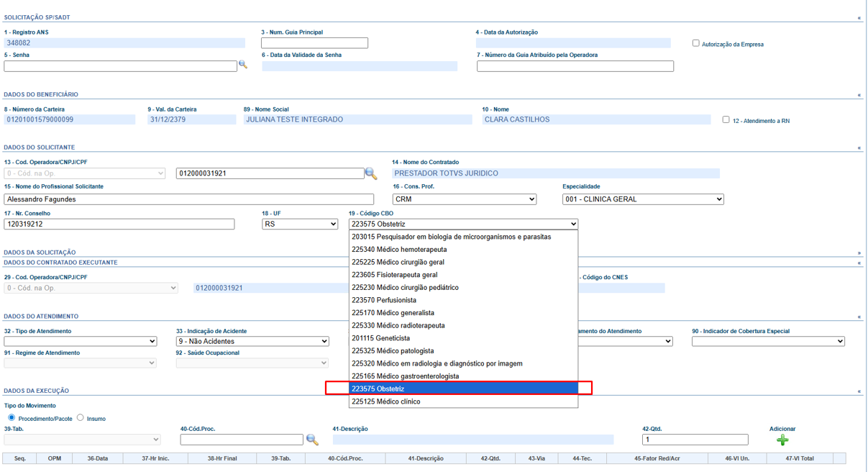The height and width of the screenshot is (472, 868).
Task: Check the Autorização da Empresa checkbox
Action: 695,43
